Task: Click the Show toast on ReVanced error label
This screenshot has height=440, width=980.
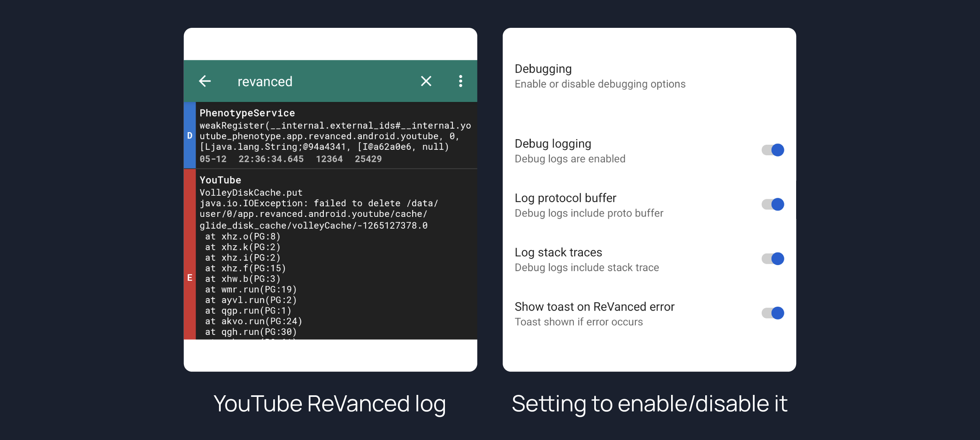Action: point(594,307)
